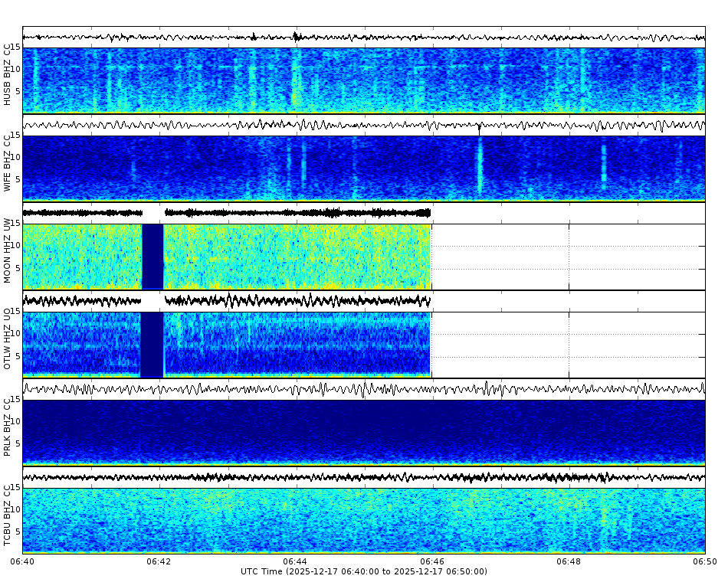This screenshot has width=728, height=579.
Task: Select the WIFE BHZ CC station label
Action: pos(8,161)
